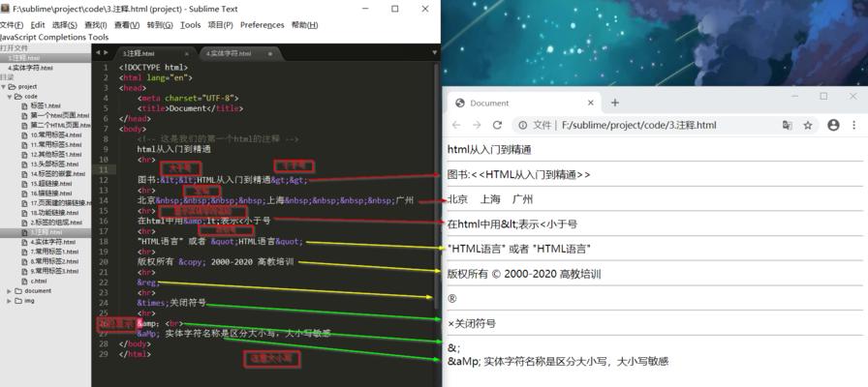This screenshot has width=868, height=387.
Task: Open 标签1.html in sidebar
Action: [x=46, y=105]
